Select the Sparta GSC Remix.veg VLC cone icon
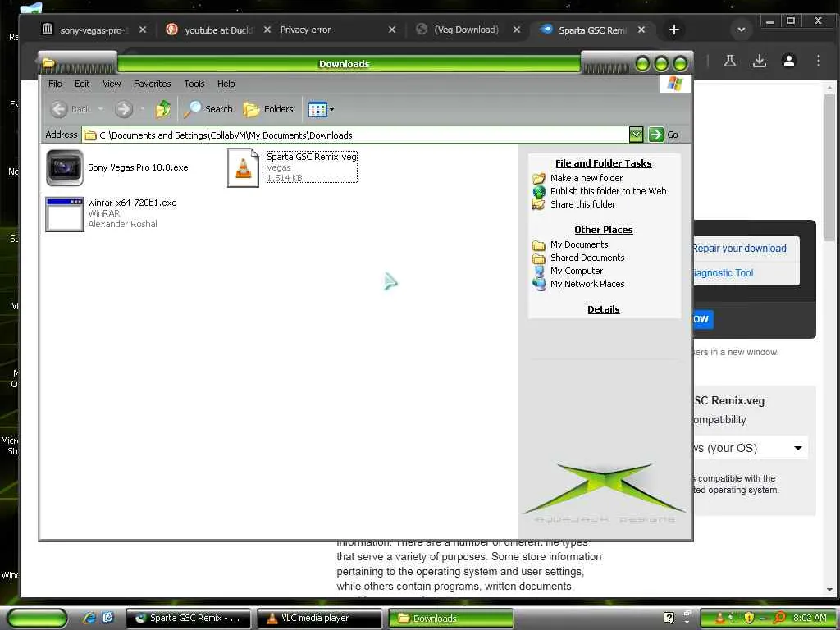Viewport: 840px width, 630px height. (243, 167)
